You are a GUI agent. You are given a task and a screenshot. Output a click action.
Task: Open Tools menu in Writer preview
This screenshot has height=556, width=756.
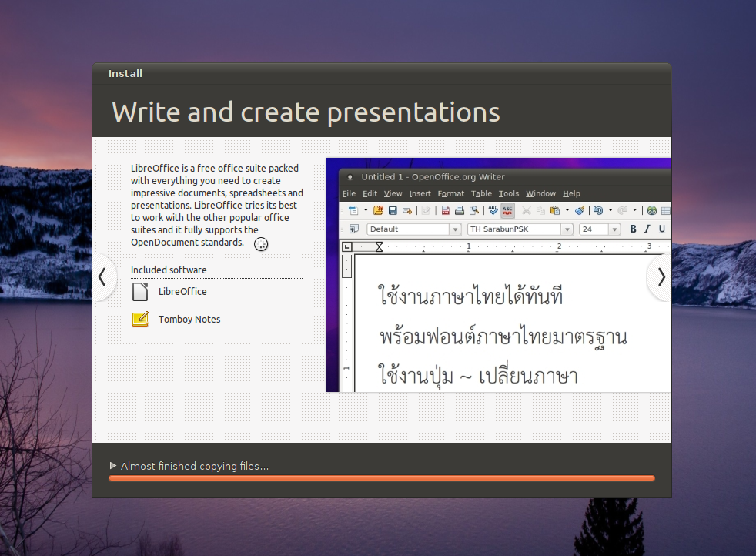click(509, 193)
